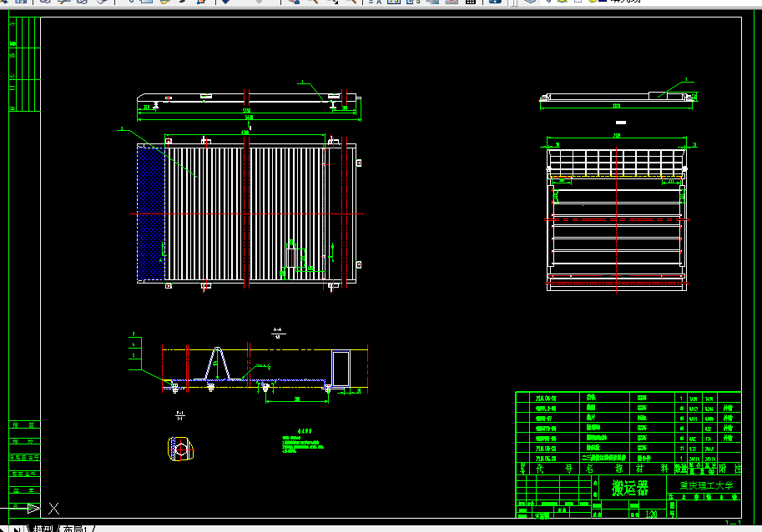Click the 名称 column header in parts list
Viewport: 762px width, 532px height.
[604, 469]
